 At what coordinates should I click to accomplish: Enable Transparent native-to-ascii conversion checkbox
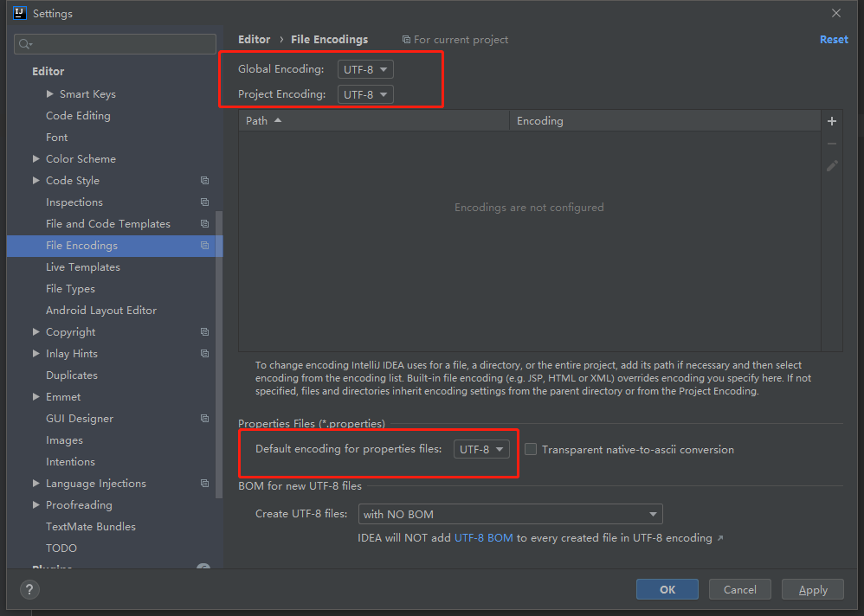pyautogui.click(x=531, y=449)
